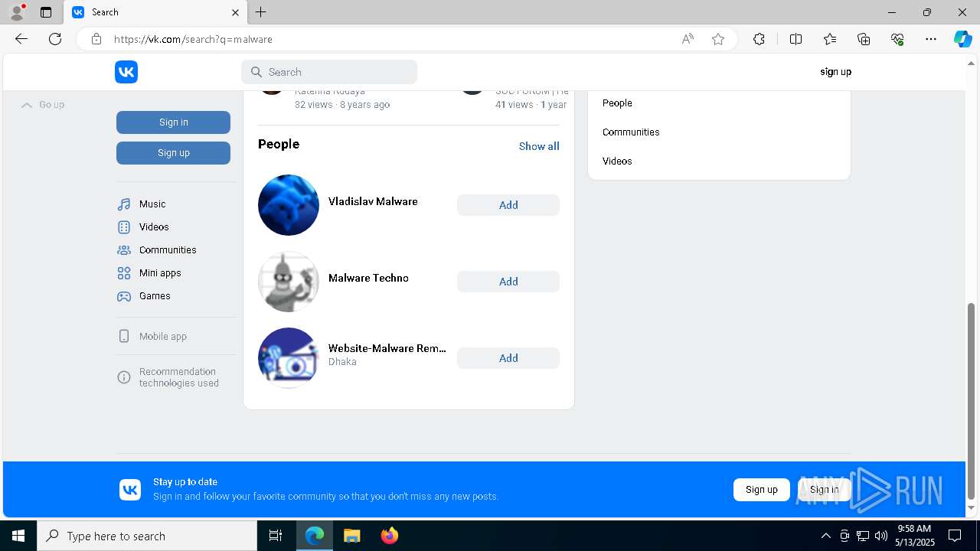Toggle the Split screen icon
980x551 pixels.
[x=795, y=39]
